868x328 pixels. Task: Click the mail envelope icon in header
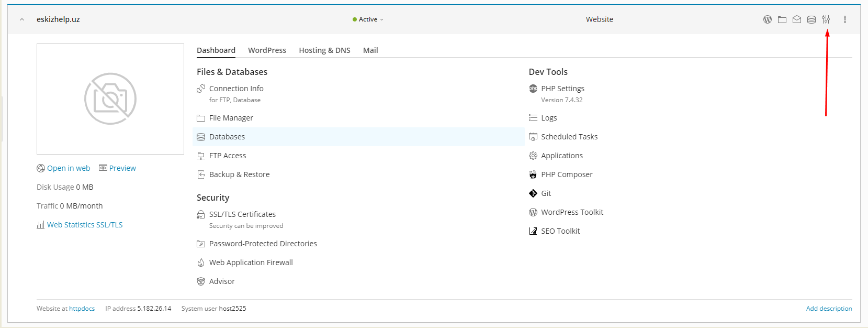(x=796, y=19)
